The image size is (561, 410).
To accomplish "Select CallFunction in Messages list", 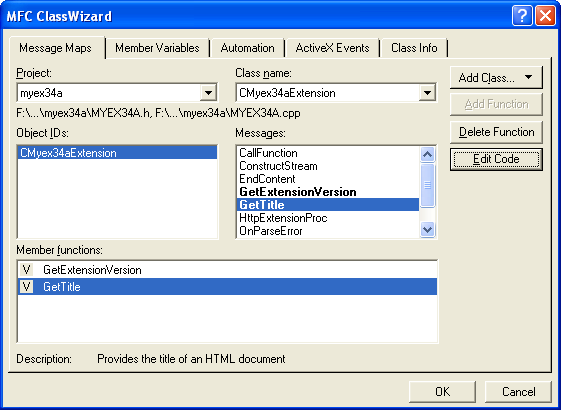I will point(327,153).
